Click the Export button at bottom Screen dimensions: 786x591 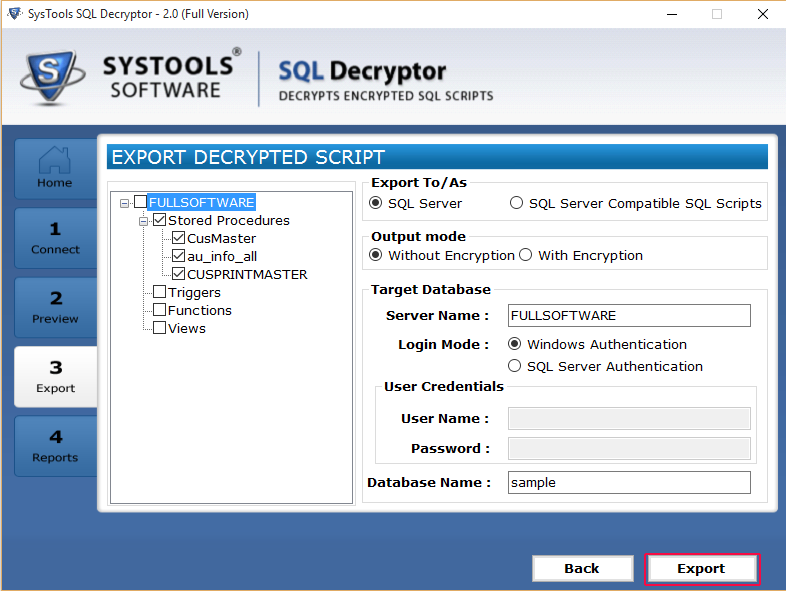tap(702, 568)
